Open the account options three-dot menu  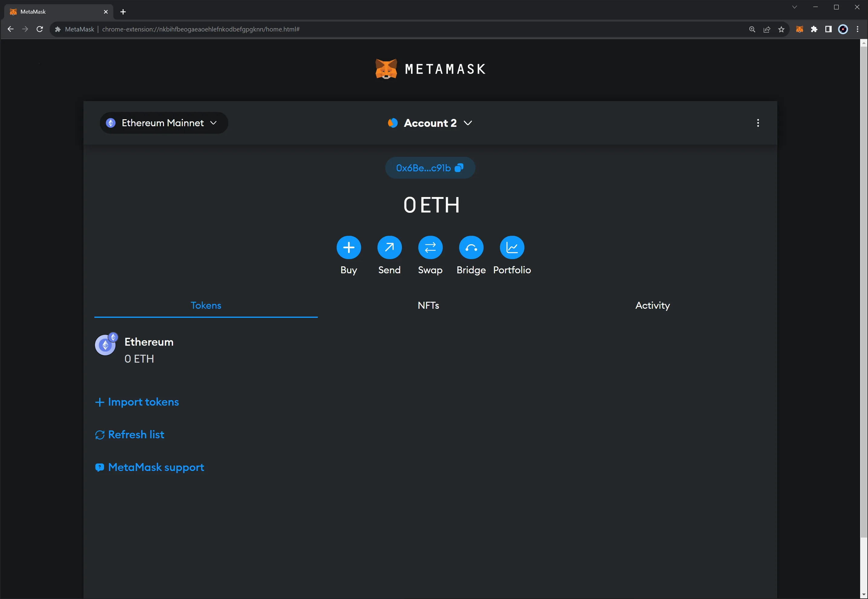758,123
